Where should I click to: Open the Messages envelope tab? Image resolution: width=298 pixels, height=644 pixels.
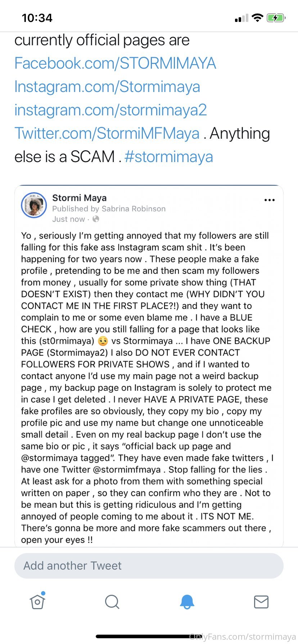(x=261, y=602)
